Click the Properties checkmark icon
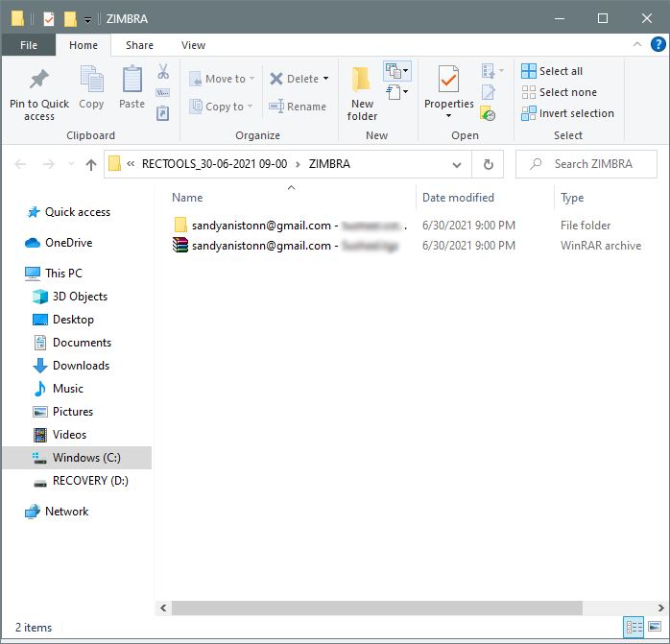 click(x=448, y=79)
